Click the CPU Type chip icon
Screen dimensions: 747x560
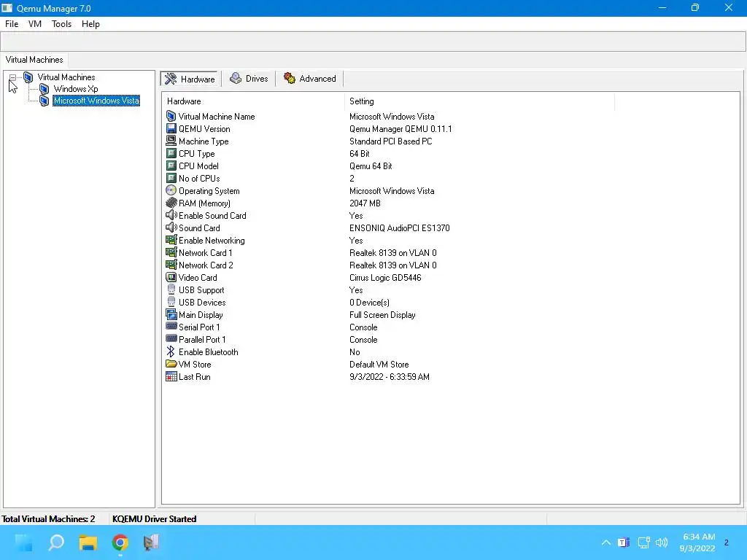171,153
